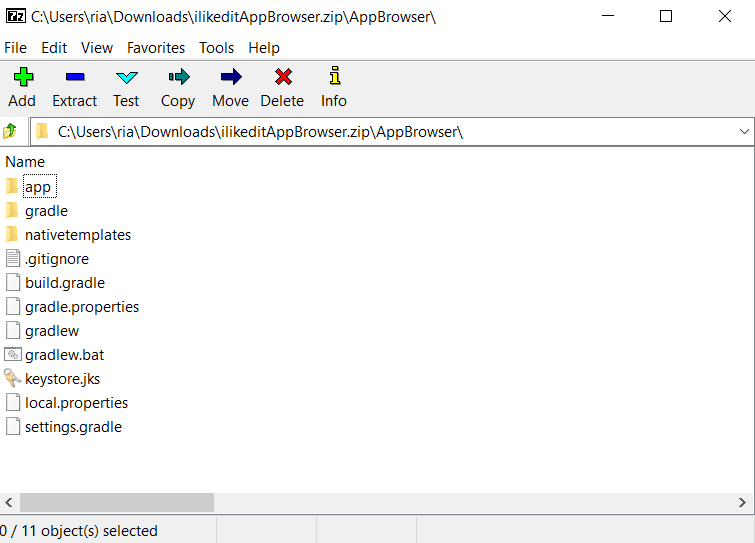Open the Info toolbar icon

point(334,77)
